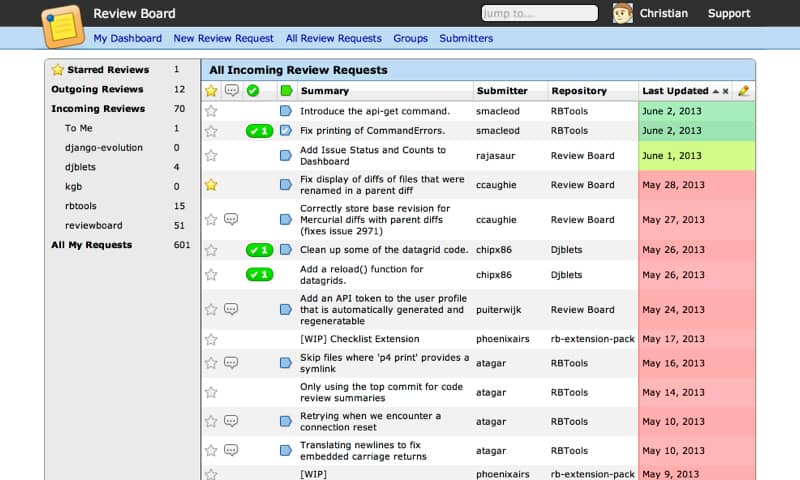Click the Review Board notepad logo
This screenshot has width=800, height=480.
[63, 26]
